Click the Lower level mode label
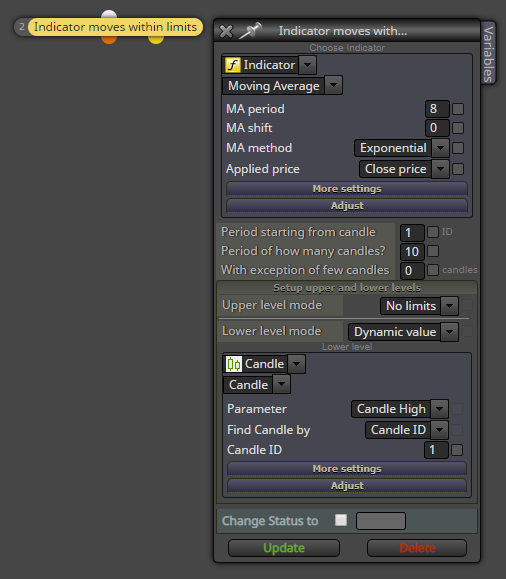Screen dimensions: 506x579 click(x=271, y=331)
